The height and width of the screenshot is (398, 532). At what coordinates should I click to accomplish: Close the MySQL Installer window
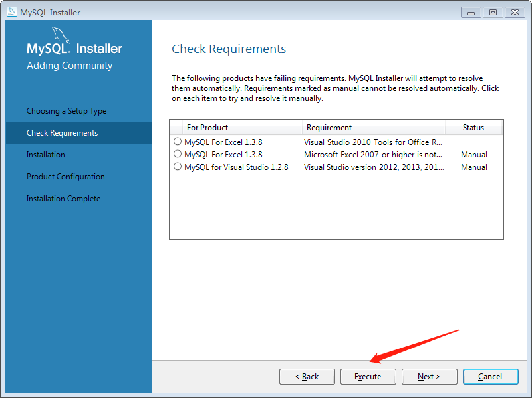click(x=515, y=13)
